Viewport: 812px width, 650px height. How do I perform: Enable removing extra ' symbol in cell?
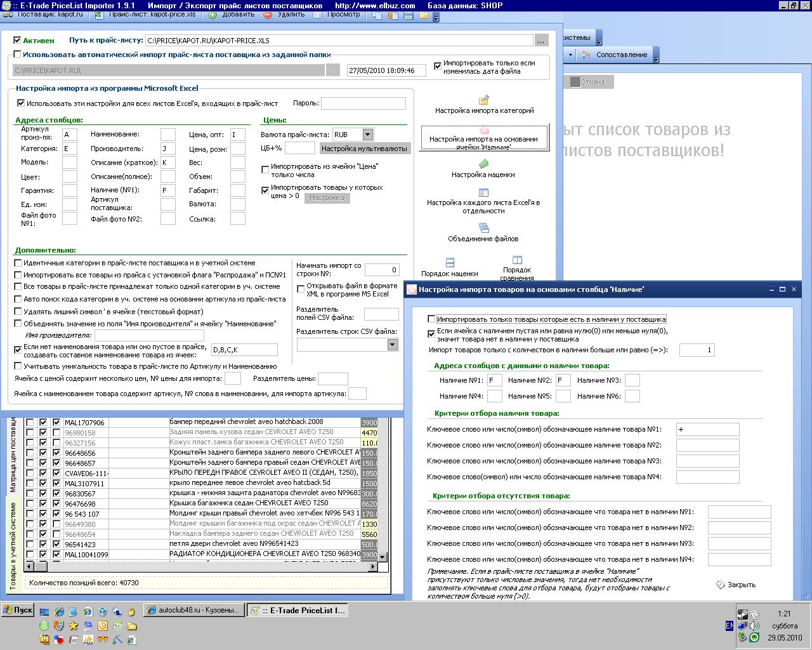point(18,312)
